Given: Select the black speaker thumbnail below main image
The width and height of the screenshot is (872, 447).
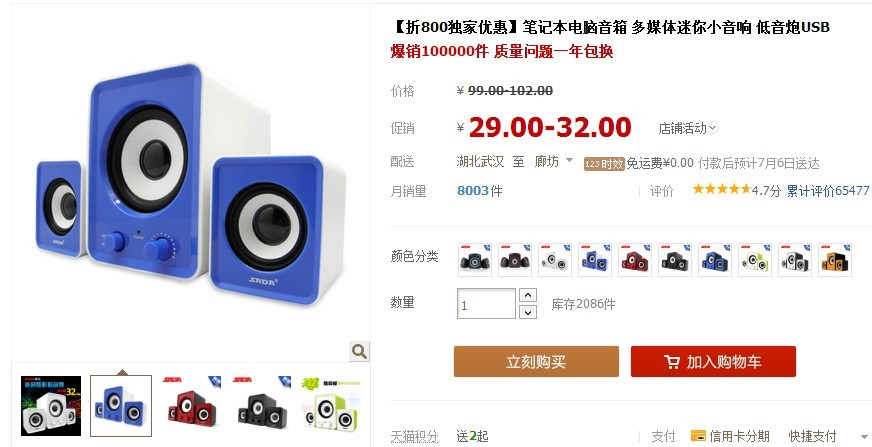Looking at the screenshot, I should [262, 405].
